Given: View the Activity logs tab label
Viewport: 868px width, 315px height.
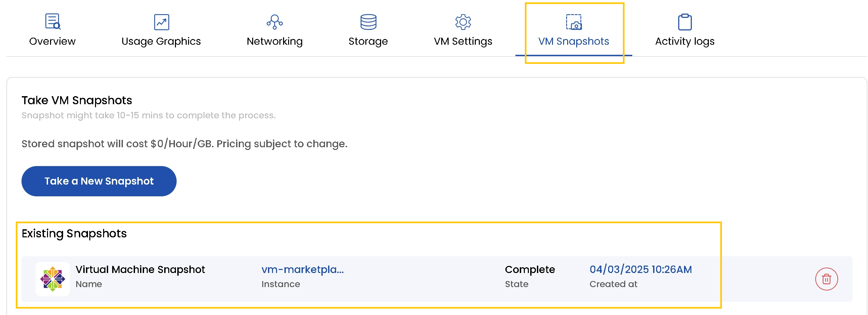Looking at the screenshot, I should (685, 41).
